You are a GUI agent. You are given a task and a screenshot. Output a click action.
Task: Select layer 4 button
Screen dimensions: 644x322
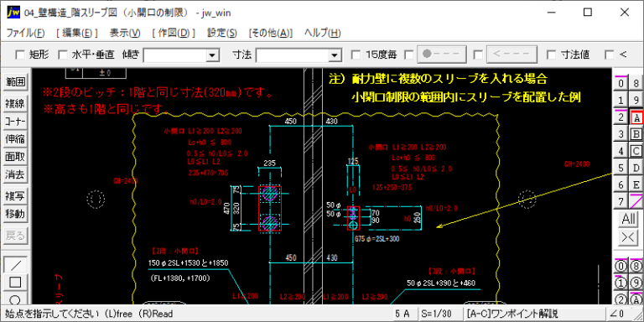click(x=621, y=151)
